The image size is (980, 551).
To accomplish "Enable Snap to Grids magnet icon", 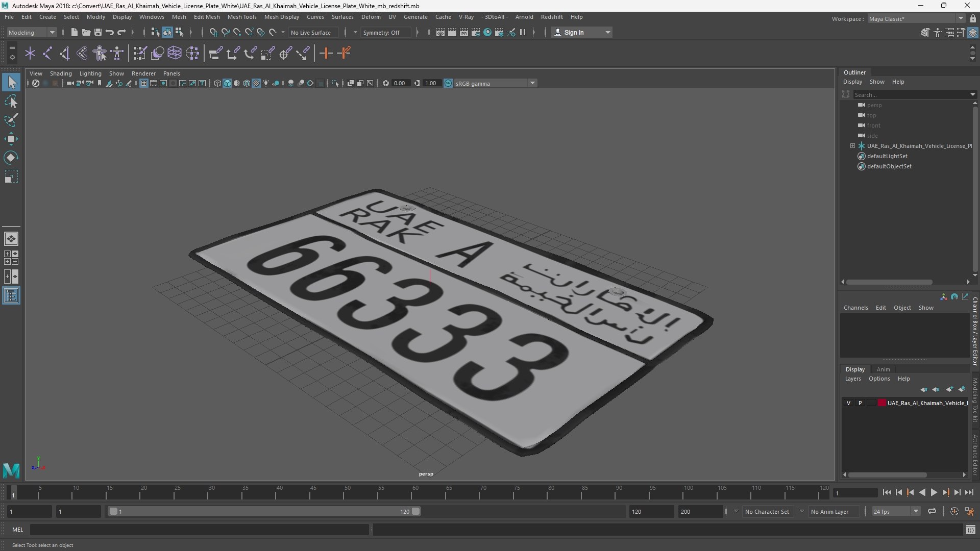I will point(213,32).
